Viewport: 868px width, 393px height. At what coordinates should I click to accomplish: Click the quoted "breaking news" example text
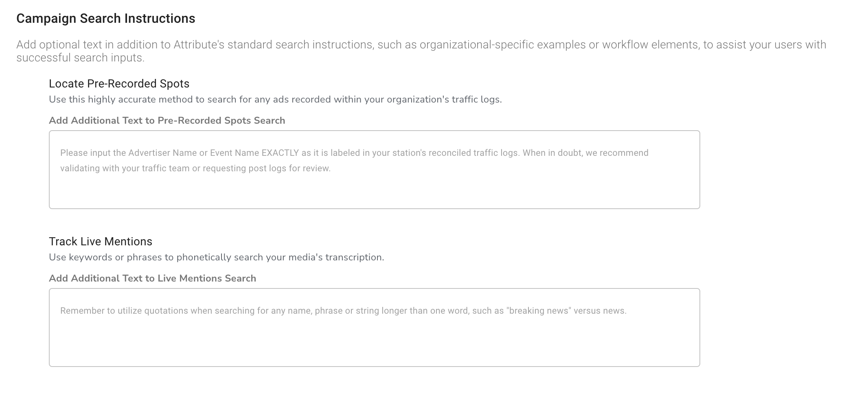click(x=537, y=311)
